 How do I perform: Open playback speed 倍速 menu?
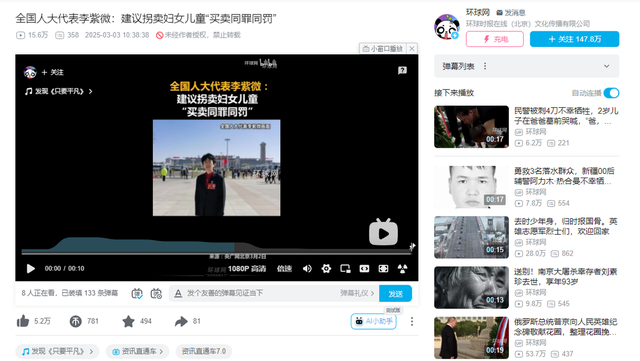[x=284, y=269]
